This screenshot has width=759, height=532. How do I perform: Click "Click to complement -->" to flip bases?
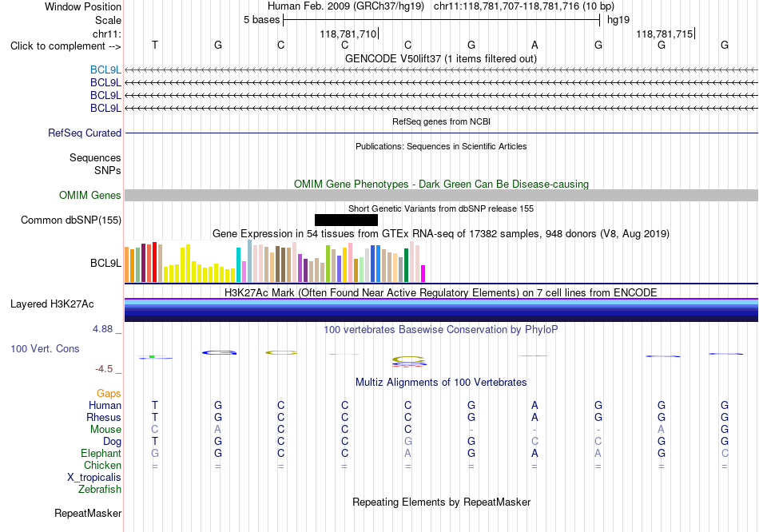pos(66,46)
